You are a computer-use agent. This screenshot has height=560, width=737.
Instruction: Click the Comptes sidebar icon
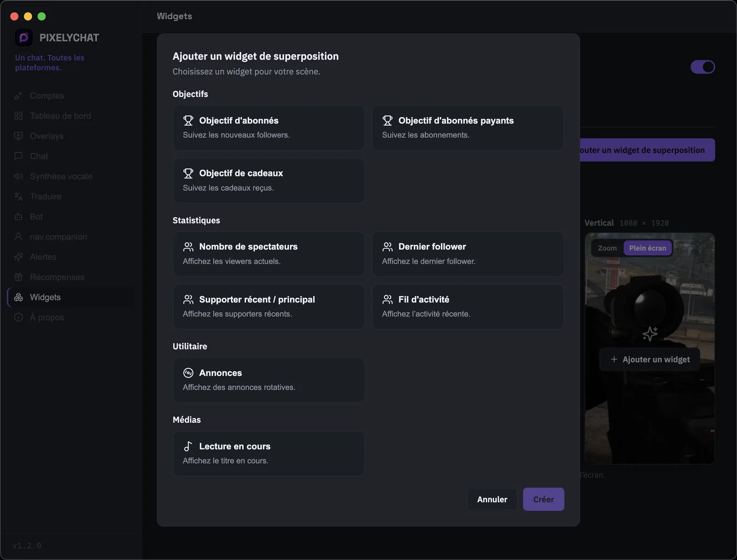point(18,96)
